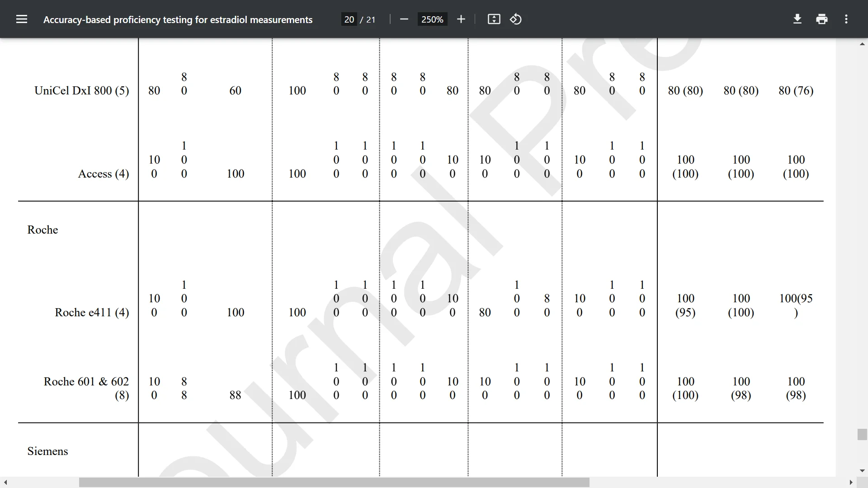
Task: Select the 'Siemens' group heading
Action: (47, 451)
